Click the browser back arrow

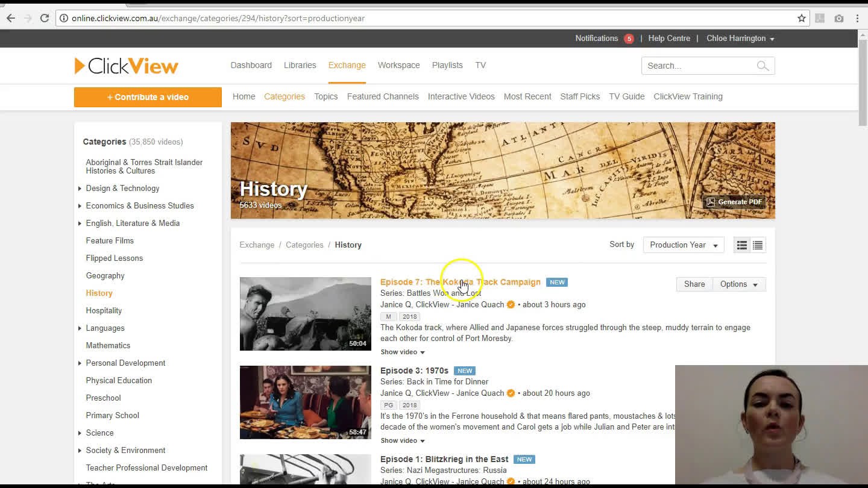click(11, 18)
